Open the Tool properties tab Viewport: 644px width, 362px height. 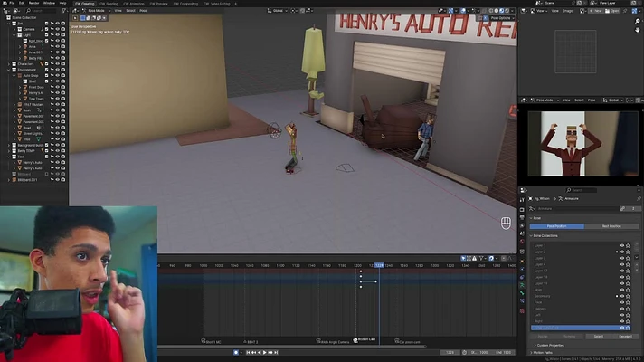522,200
